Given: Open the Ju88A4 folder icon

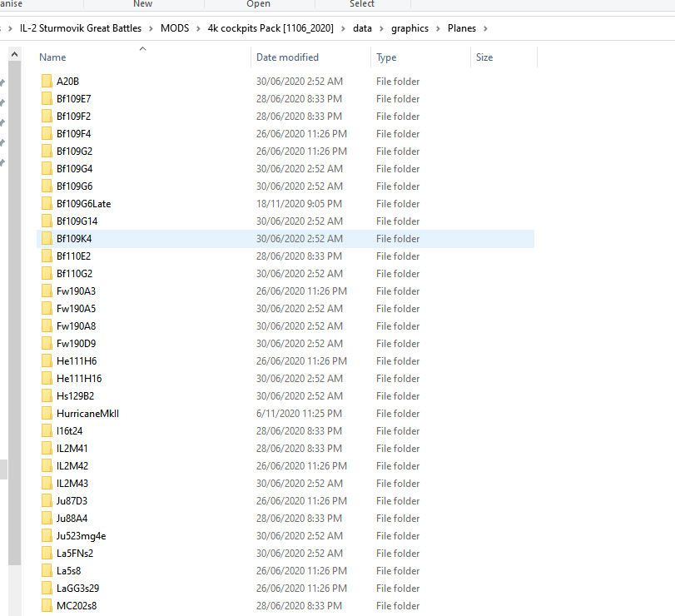Looking at the screenshot, I should click(x=47, y=518).
